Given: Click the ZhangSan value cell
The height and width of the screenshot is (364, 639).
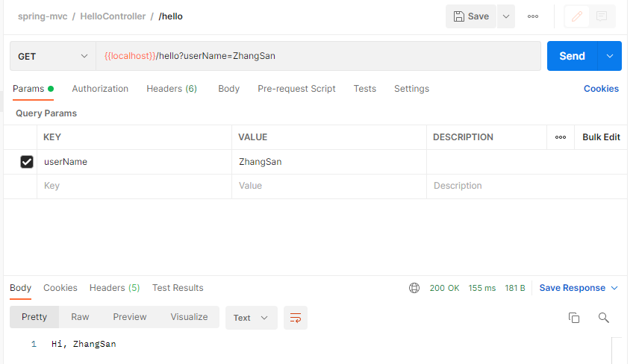Looking at the screenshot, I should [329, 162].
